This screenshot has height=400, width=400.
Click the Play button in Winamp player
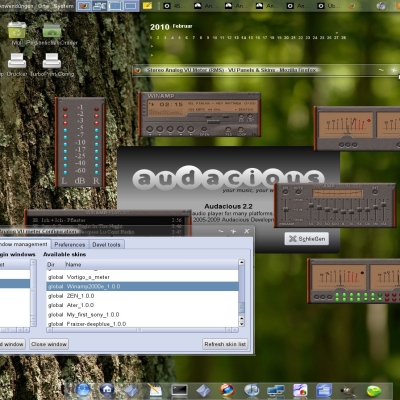[x=160, y=129]
